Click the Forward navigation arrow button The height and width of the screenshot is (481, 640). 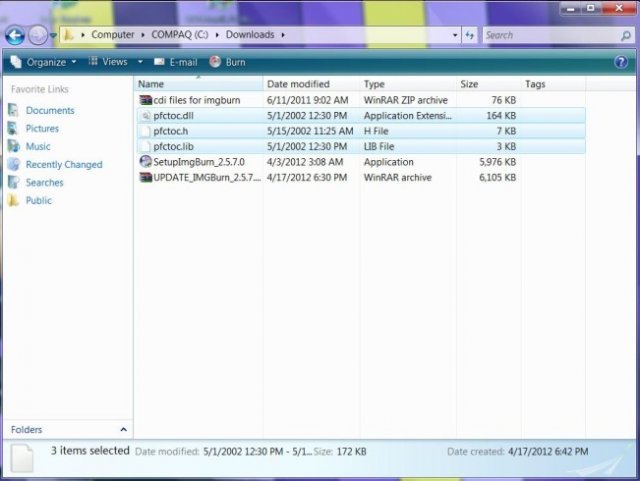pos(38,36)
